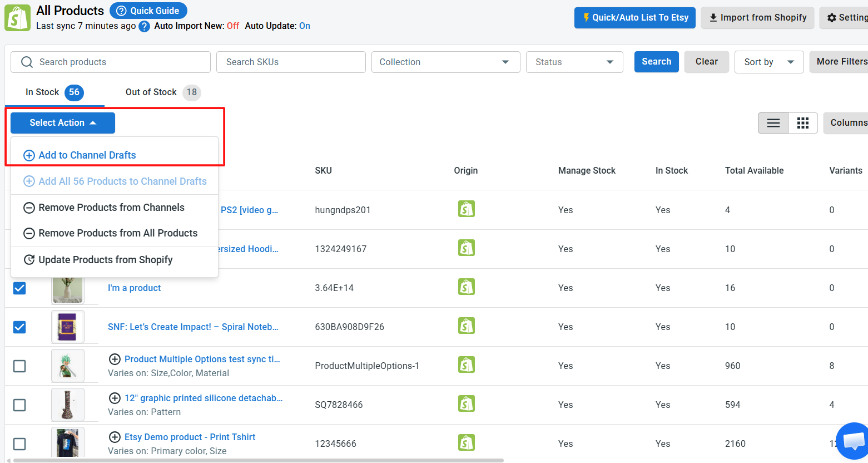
Task: Click Shopify origin icon for 1324249167 row
Action: click(x=467, y=248)
